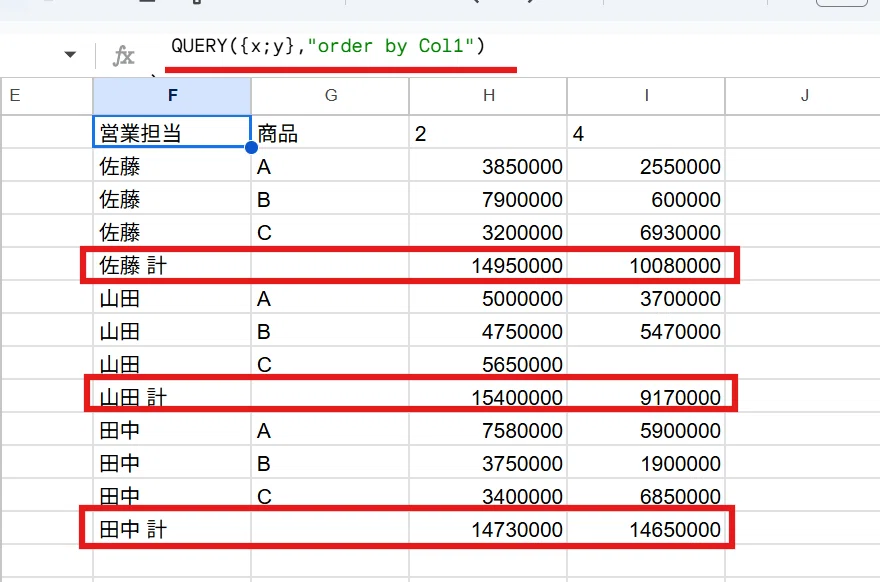This screenshot has width=880, height=582.
Task: Select cell with value 5000000
Action: 488,297
